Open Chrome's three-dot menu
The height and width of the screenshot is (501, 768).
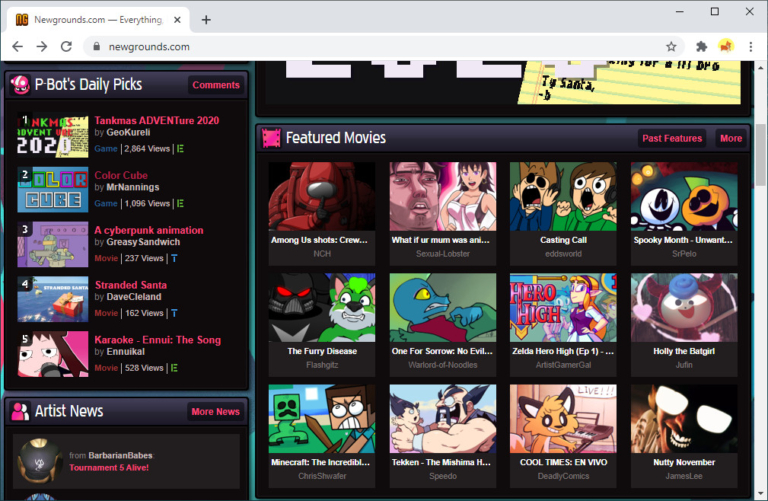pyautogui.click(x=750, y=46)
